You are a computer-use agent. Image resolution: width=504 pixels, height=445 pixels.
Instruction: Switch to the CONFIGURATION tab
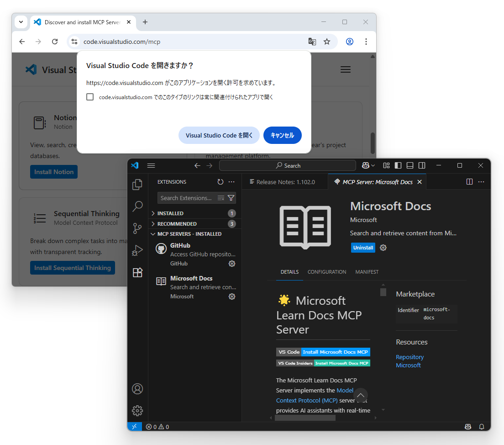pos(327,272)
